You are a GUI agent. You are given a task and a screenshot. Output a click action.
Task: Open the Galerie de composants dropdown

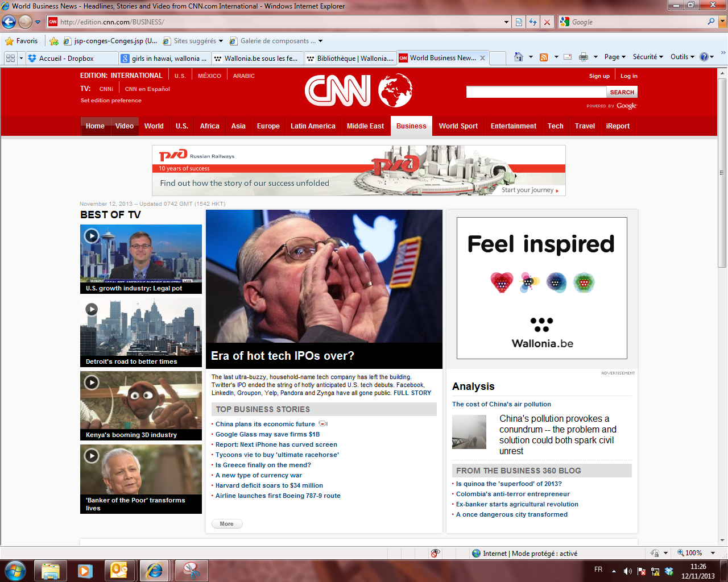(x=320, y=41)
